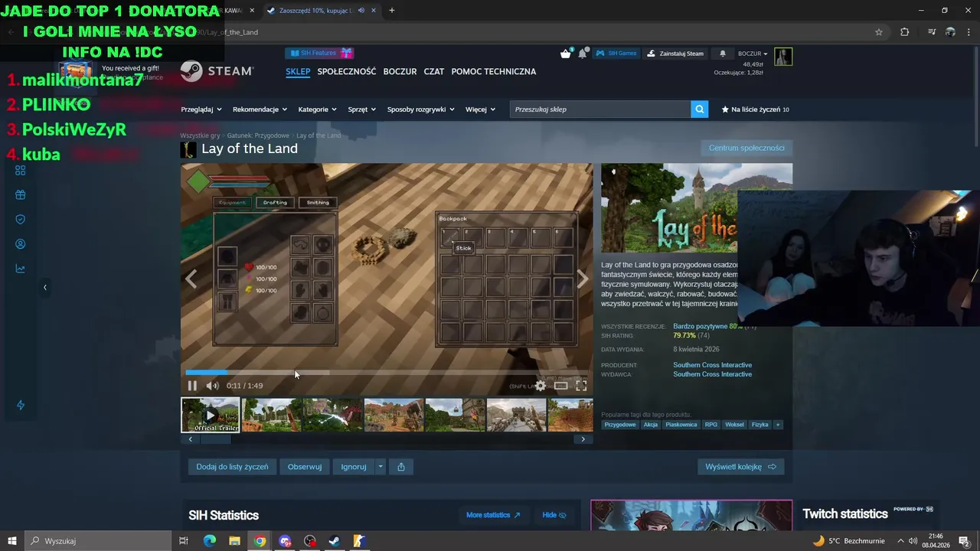Open the video settings gear
Viewport: 980px width, 551px height.
[x=541, y=386]
